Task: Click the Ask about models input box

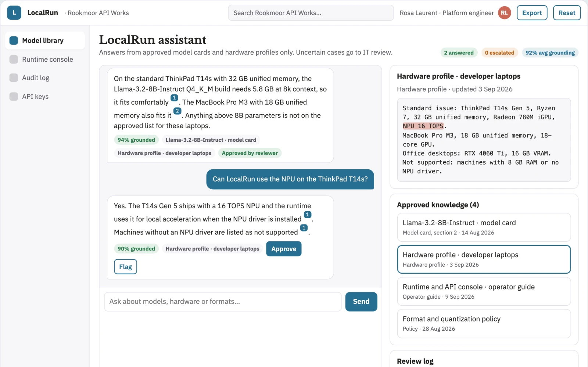Action: [223, 302]
